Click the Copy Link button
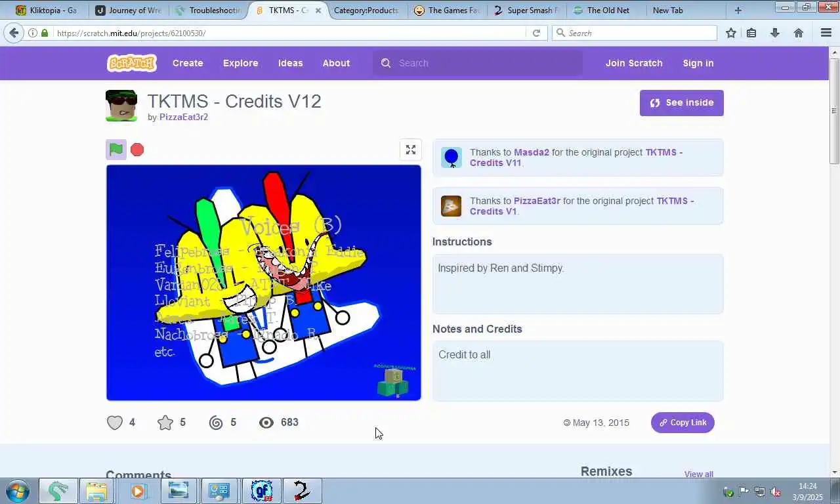The width and height of the screenshot is (840, 504). point(682,423)
